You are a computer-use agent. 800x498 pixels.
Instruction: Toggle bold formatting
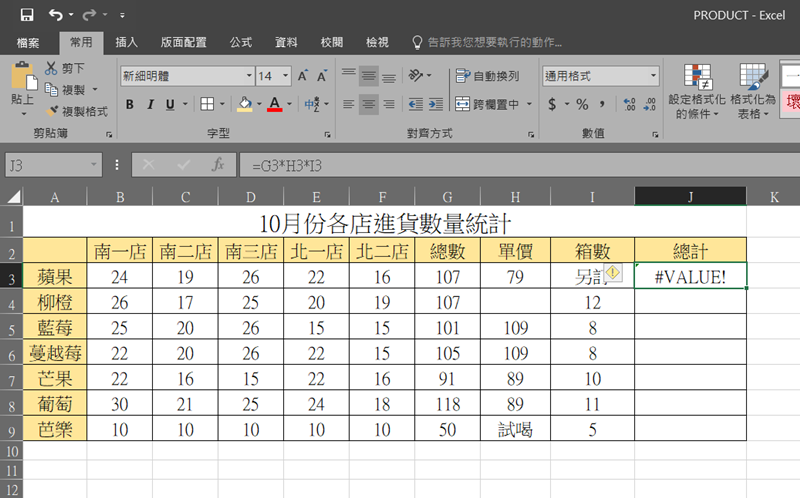pos(129,104)
